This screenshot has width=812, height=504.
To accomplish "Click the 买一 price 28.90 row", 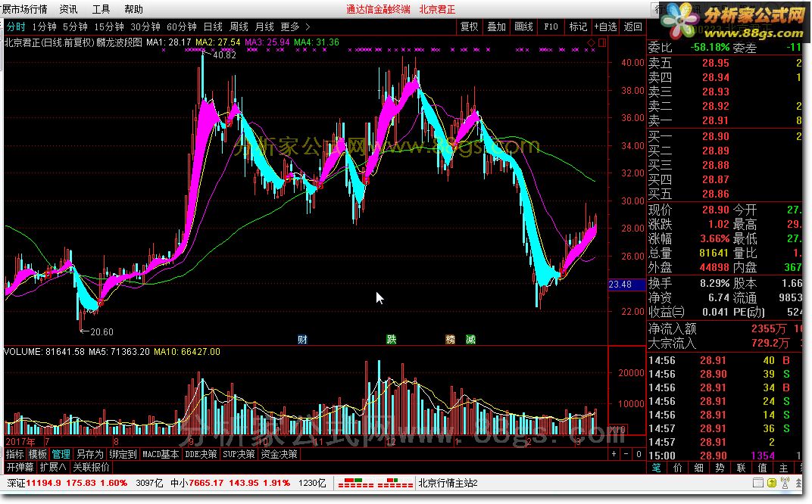I will click(725, 137).
